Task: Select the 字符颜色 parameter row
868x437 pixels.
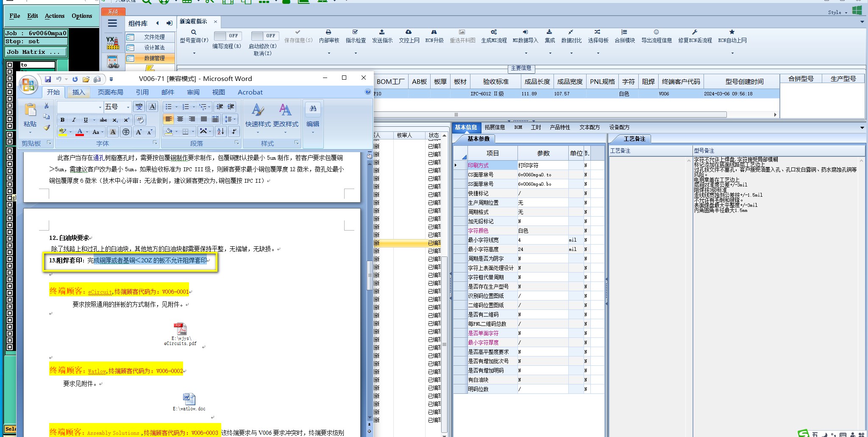Action: (528, 231)
